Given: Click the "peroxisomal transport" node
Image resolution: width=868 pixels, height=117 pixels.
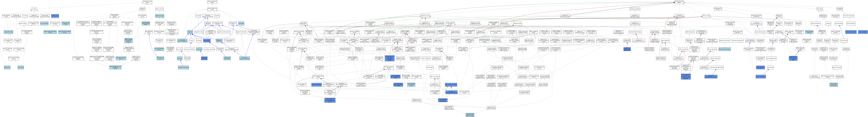Looking at the screenshot, I should pyautogui.click(x=815, y=49).
